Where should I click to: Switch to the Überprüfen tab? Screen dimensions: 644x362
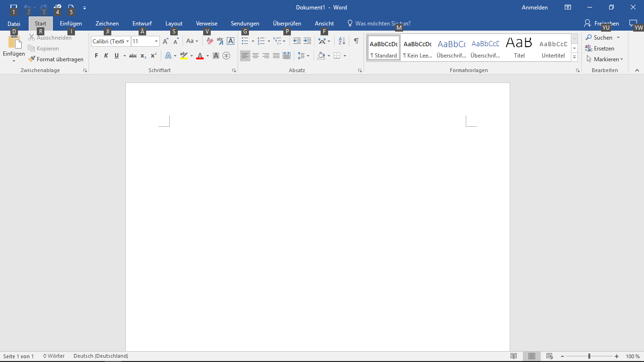click(x=287, y=24)
